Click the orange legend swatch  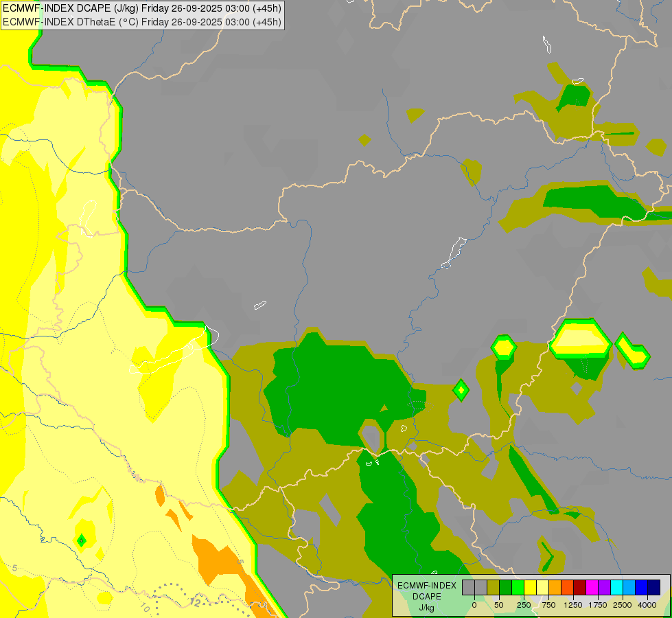(x=555, y=587)
